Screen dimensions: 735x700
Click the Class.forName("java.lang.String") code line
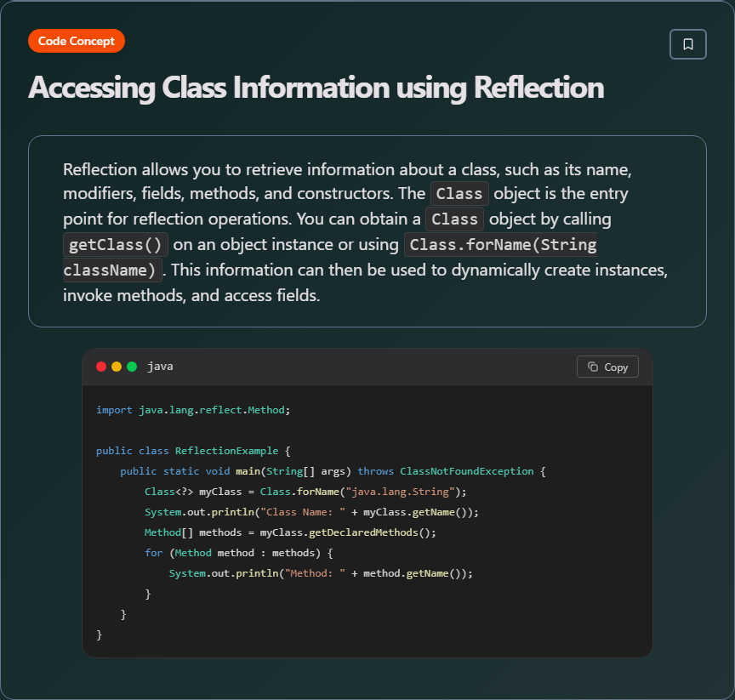305,492
